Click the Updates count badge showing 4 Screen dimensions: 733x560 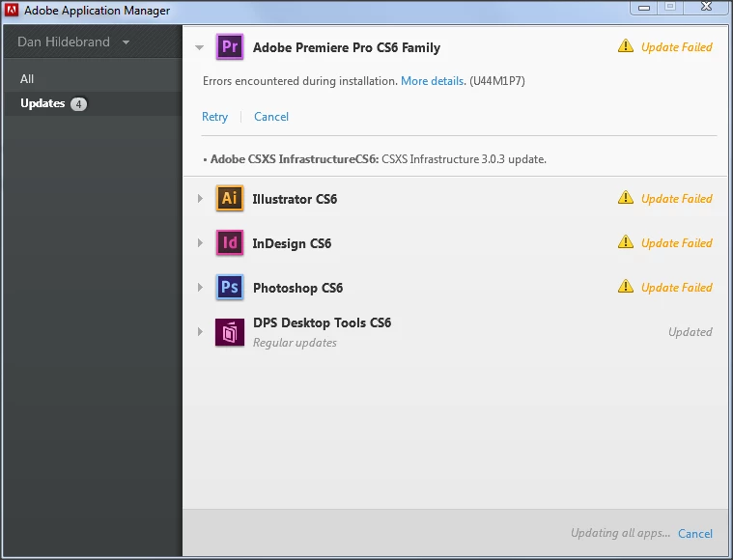[78, 103]
